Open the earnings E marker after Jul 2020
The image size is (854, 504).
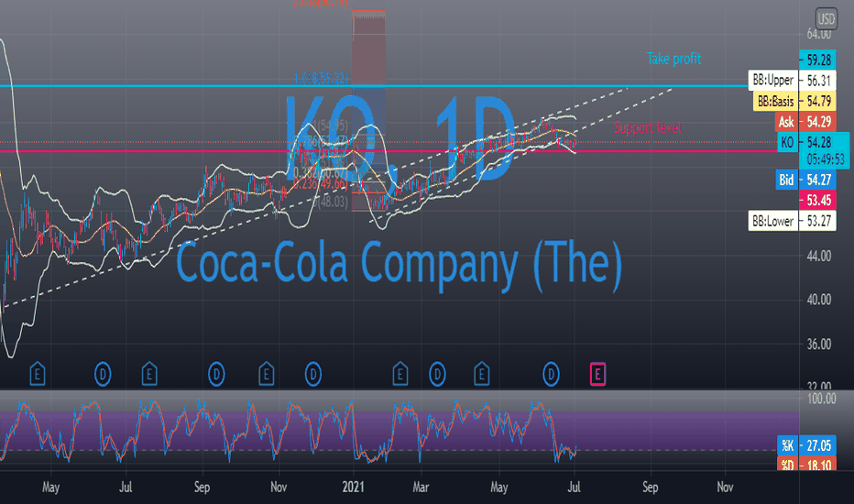[149, 374]
